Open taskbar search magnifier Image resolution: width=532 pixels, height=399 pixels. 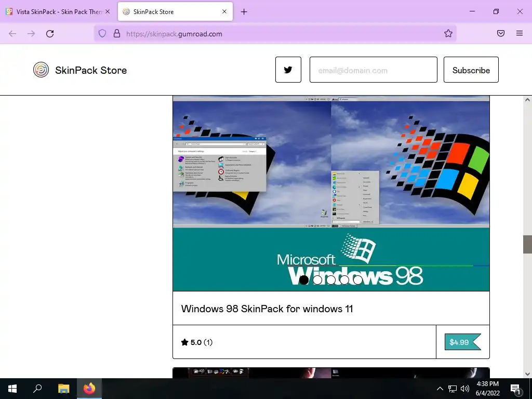pyautogui.click(x=37, y=389)
